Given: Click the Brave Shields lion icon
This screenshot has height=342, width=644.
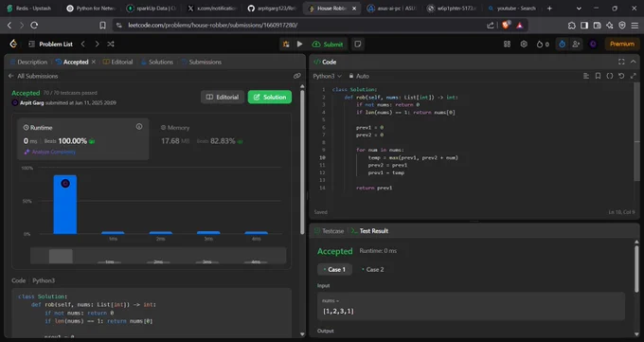Looking at the screenshot, I should 506,25.
